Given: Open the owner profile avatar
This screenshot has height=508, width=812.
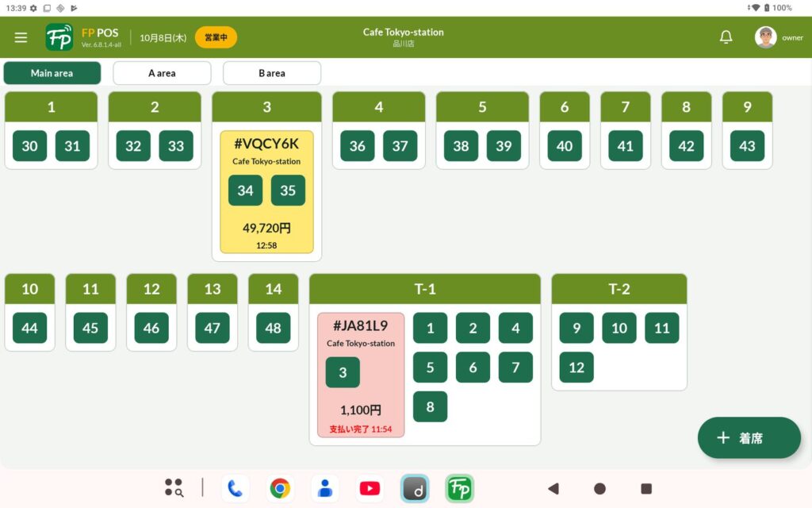Looking at the screenshot, I should pyautogui.click(x=765, y=37).
